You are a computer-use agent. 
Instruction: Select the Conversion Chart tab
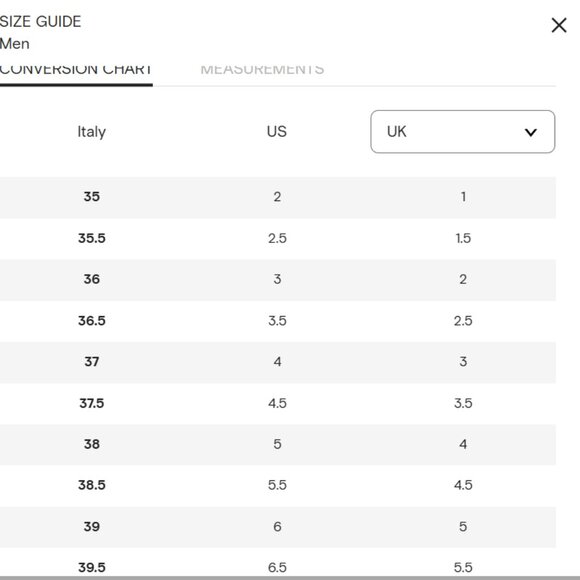(x=75, y=69)
